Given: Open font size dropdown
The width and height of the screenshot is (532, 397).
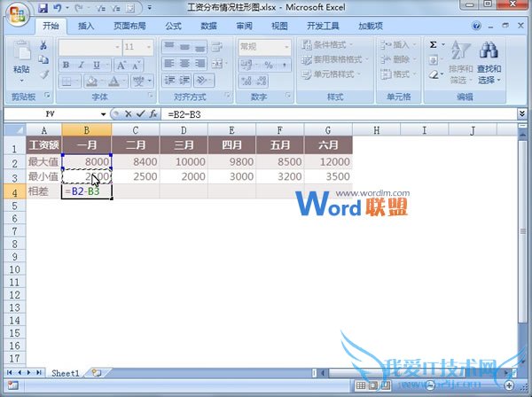Looking at the screenshot, I should 149,47.
